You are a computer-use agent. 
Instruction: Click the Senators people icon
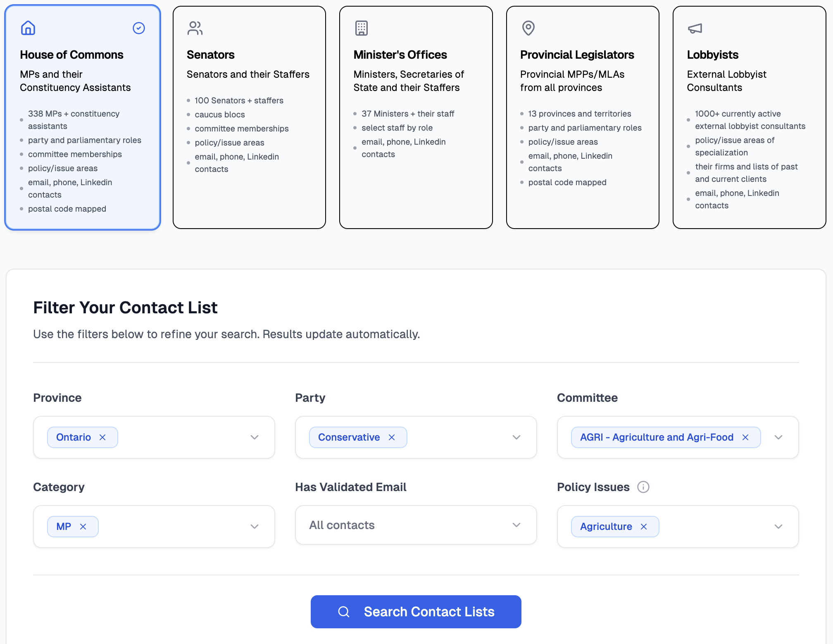[x=195, y=28]
